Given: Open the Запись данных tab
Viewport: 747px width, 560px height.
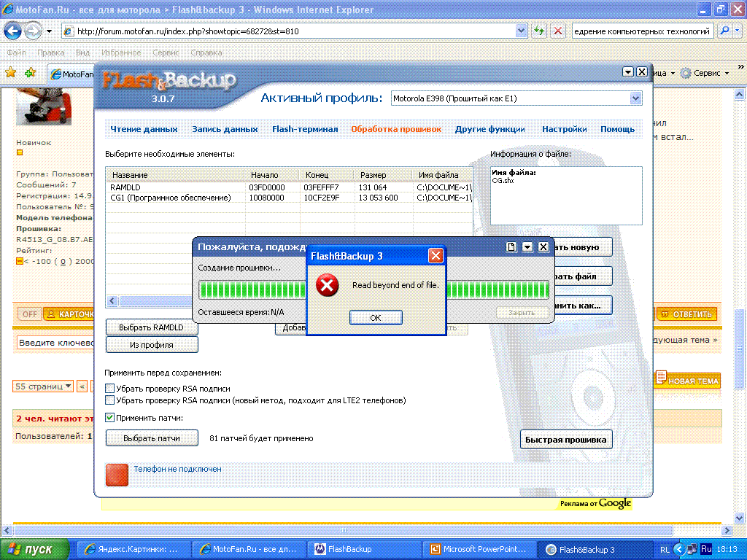Looking at the screenshot, I should click(x=225, y=129).
